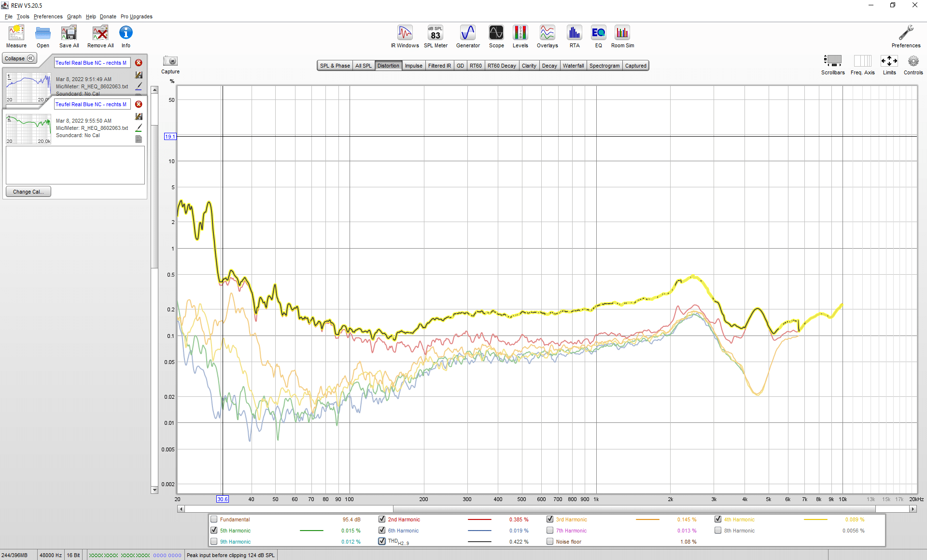
Task: Open the Levels meter
Action: pos(520,36)
